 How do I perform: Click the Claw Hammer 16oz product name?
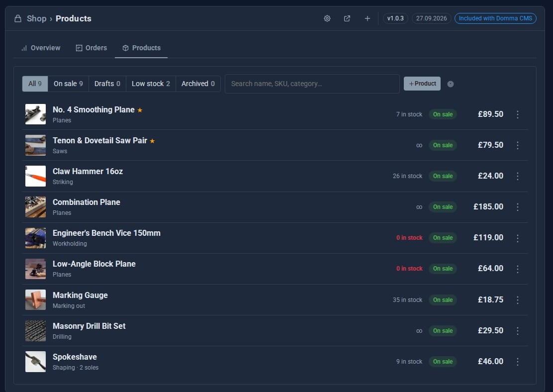pos(88,172)
